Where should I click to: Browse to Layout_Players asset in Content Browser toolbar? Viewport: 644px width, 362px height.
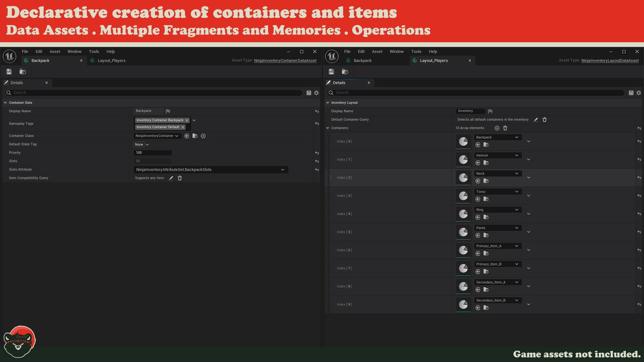[345, 72]
